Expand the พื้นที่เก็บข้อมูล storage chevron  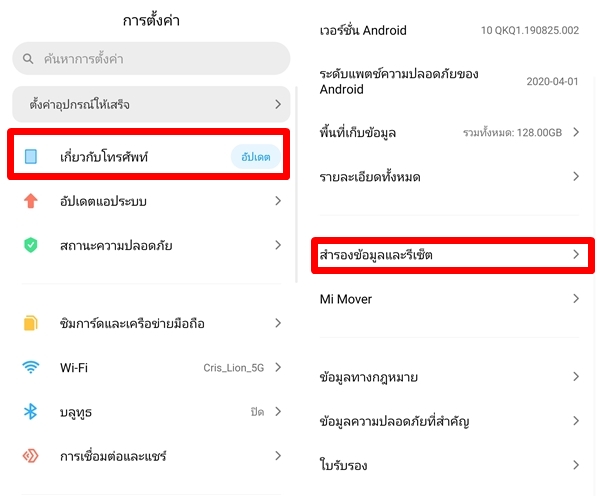click(x=576, y=132)
